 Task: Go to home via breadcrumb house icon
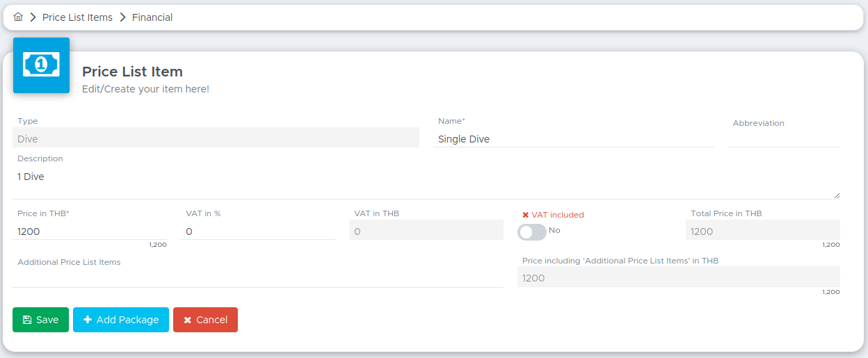(x=18, y=17)
